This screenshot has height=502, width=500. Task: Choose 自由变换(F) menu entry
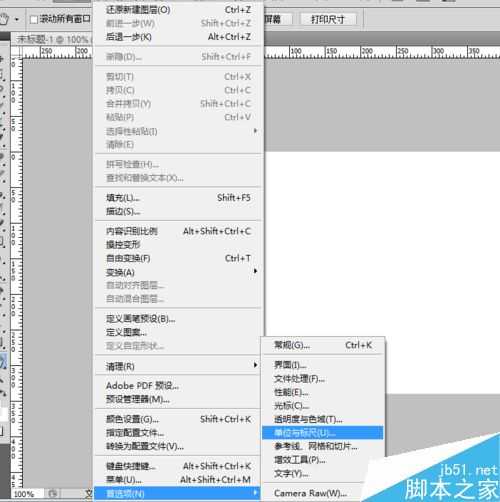(x=178, y=258)
